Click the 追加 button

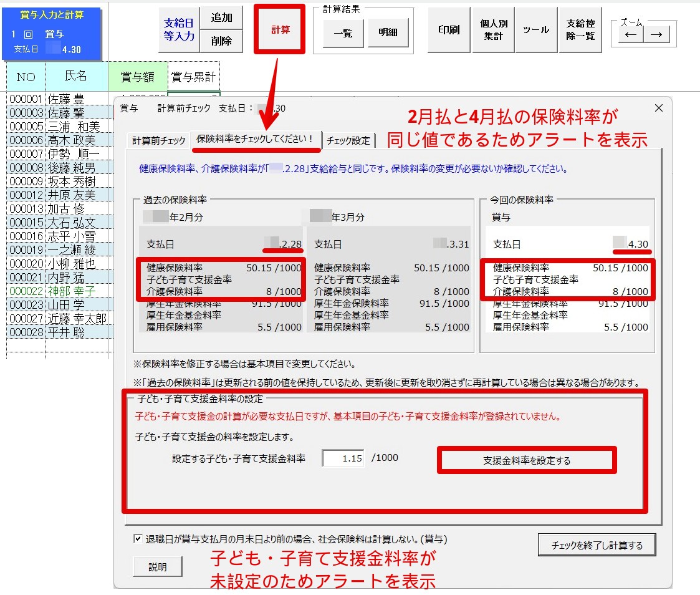[221, 18]
